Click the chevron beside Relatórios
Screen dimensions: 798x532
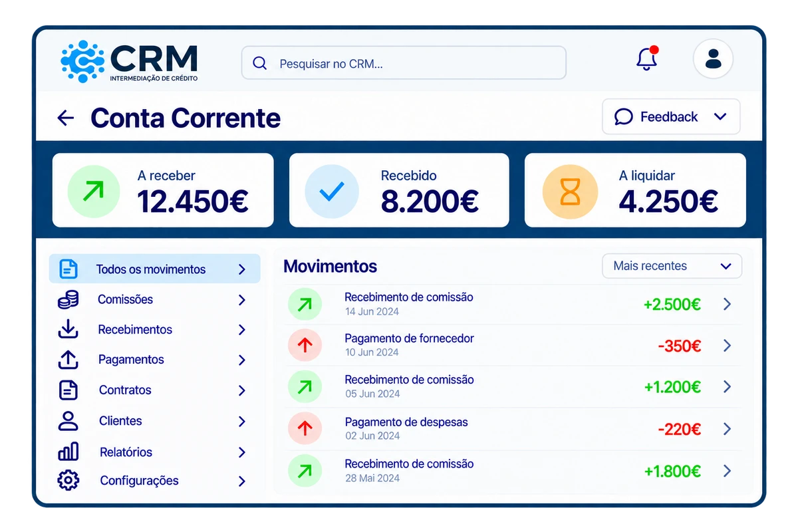242,452
